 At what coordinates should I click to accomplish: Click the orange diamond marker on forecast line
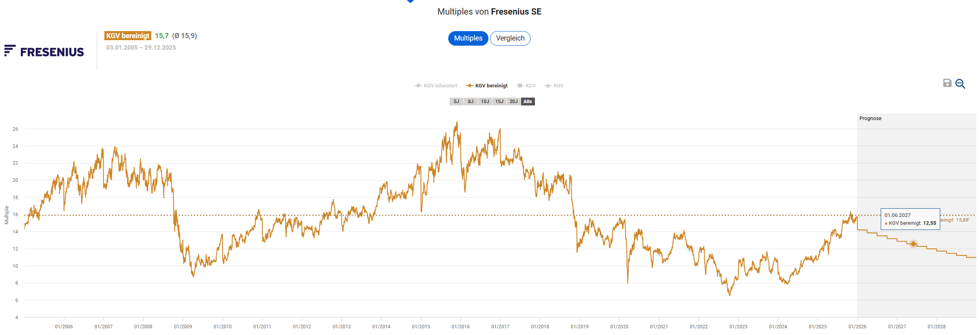click(x=913, y=244)
